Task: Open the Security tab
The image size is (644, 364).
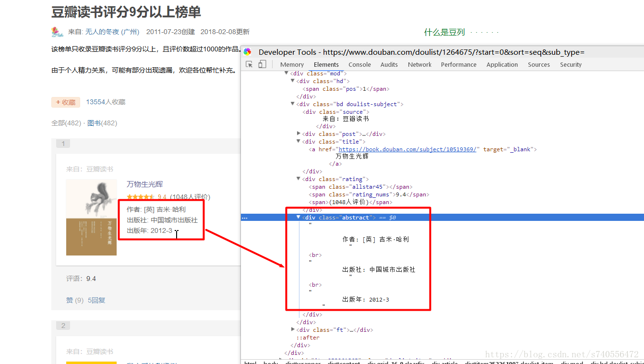Action: point(571,64)
